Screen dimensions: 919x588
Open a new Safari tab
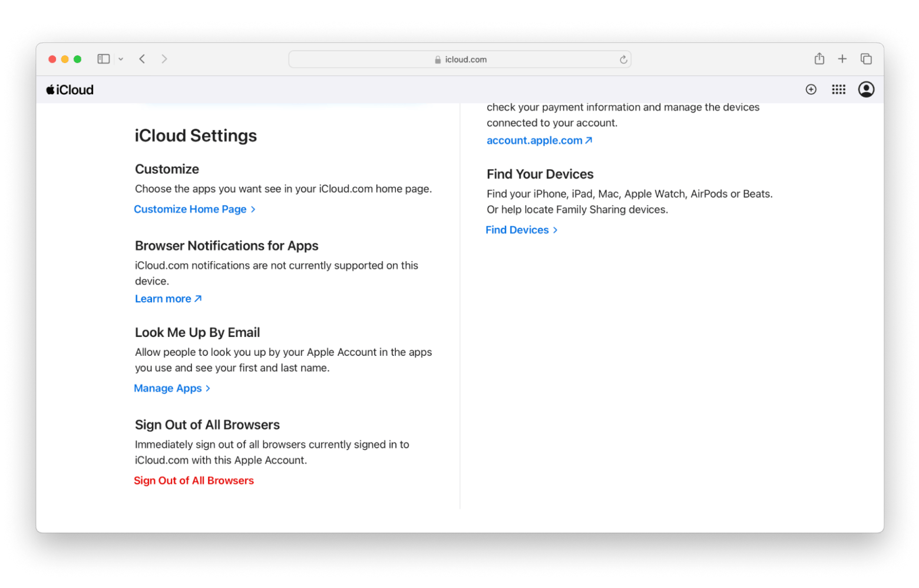tap(842, 59)
